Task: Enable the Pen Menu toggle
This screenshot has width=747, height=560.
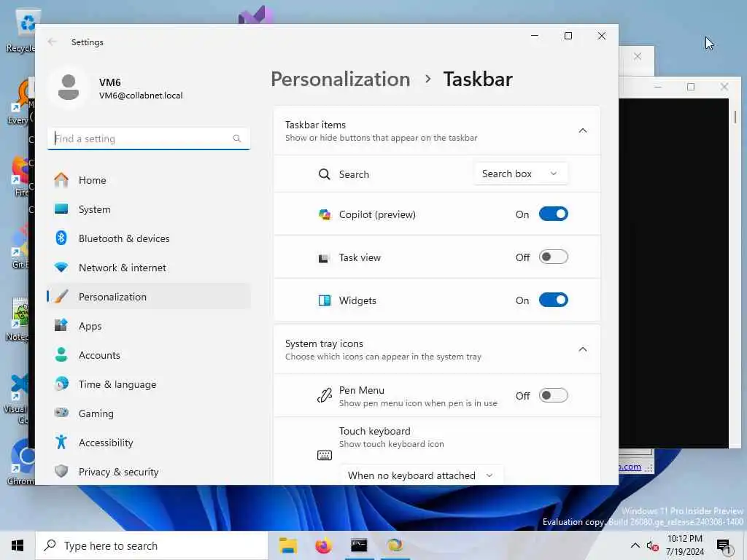Action: (553, 395)
